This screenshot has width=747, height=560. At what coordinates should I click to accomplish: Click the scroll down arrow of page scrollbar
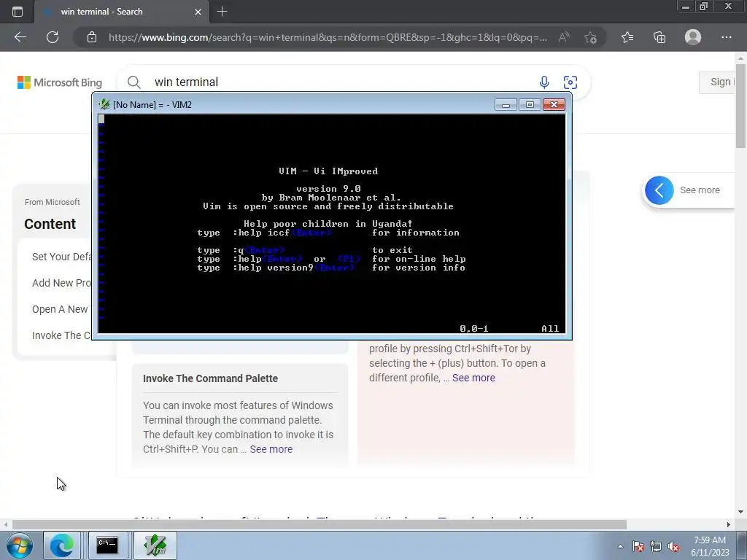point(741,513)
